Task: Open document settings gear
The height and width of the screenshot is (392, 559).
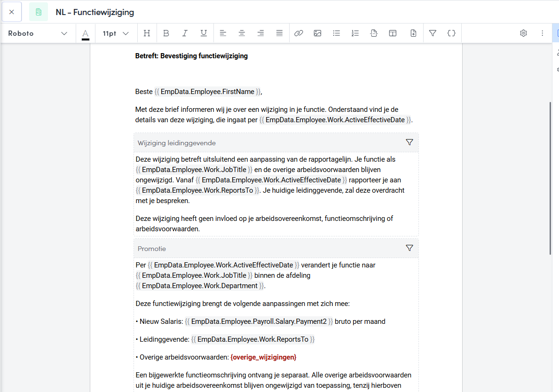Action: tap(523, 33)
